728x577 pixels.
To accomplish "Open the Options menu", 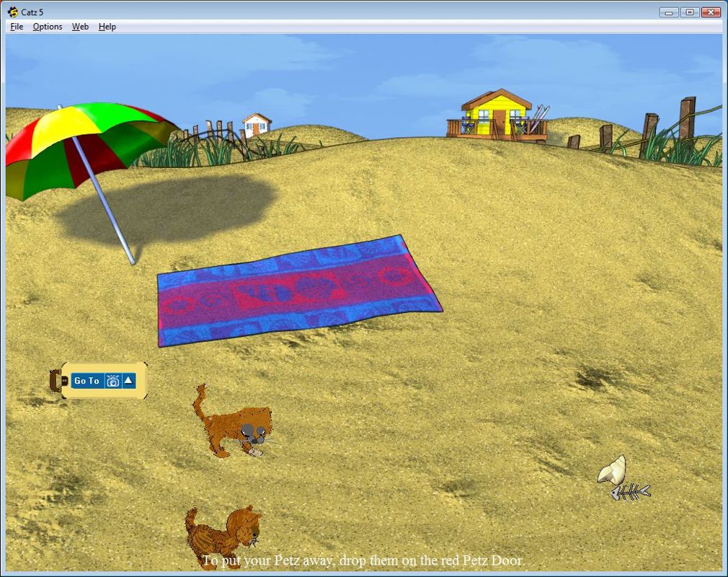I will [x=47, y=27].
